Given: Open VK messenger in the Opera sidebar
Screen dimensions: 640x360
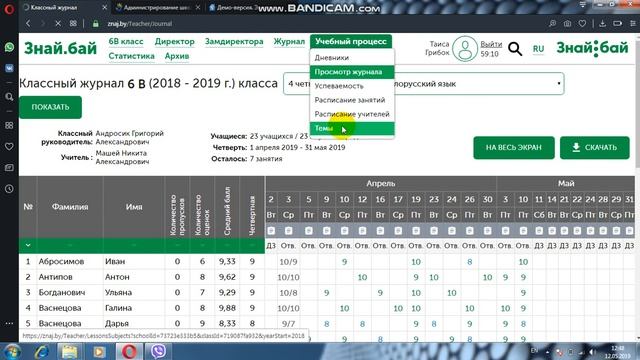Looking at the screenshot, I should pos(9,68).
